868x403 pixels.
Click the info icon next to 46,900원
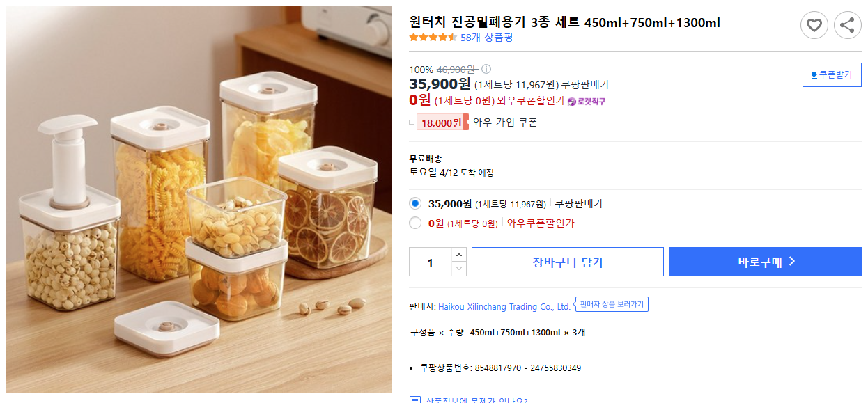(486, 68)
